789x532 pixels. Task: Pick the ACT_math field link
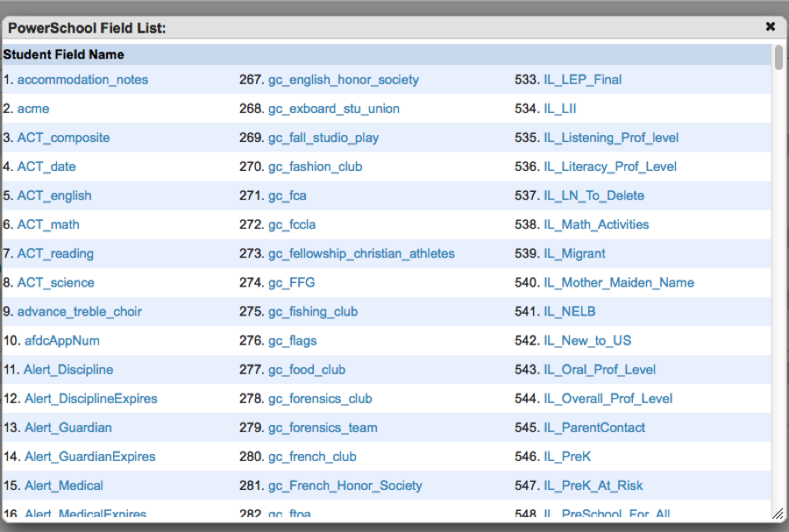pos(48,224)
